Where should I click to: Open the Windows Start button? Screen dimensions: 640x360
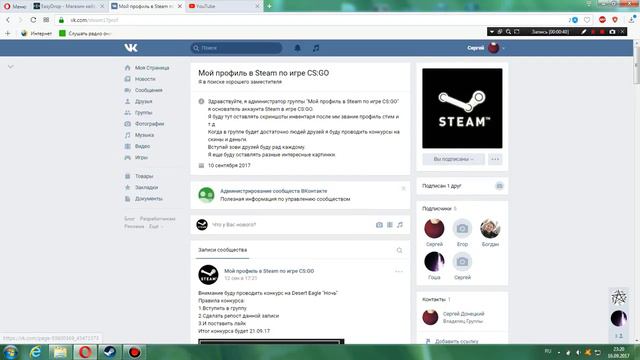pos(10,352)
